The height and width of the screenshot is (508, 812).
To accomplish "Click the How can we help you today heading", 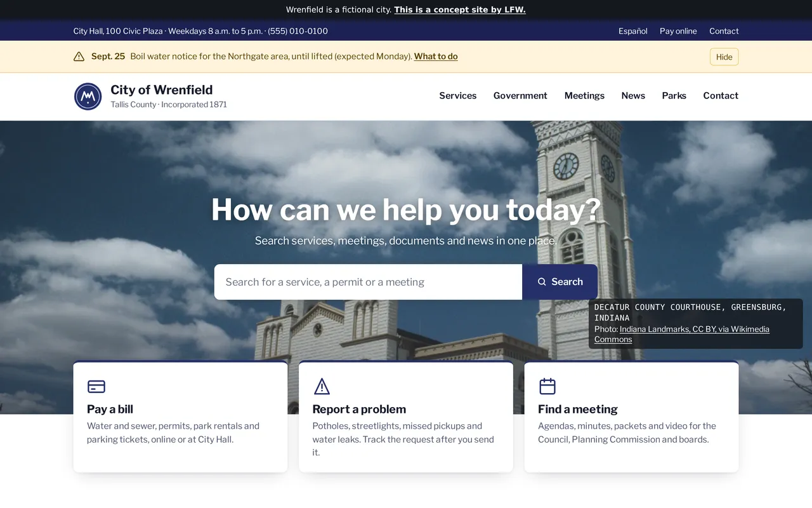I will pyautogui.click(x=406, y=210).
